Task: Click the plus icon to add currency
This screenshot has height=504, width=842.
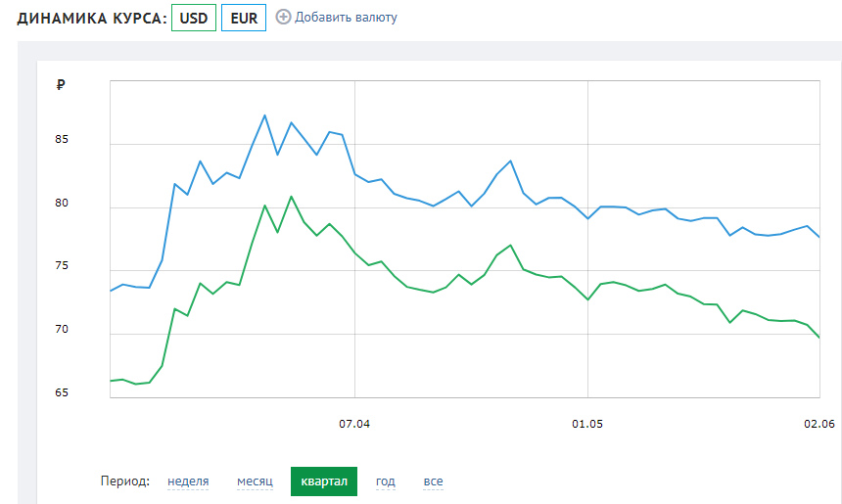Action: click(284, 18)
